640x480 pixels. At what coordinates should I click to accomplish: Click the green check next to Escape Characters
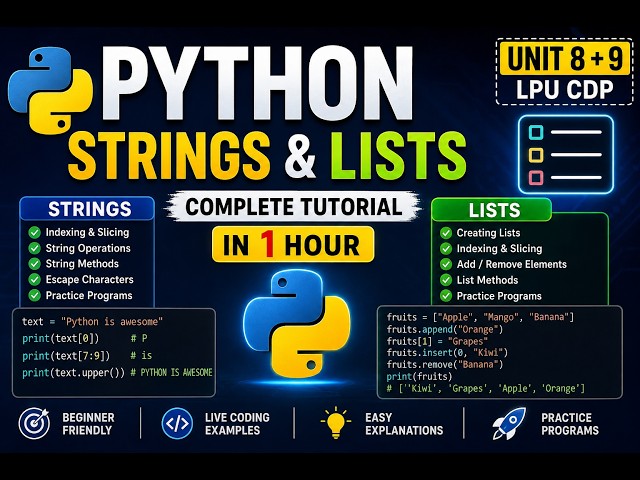point(35,280)
